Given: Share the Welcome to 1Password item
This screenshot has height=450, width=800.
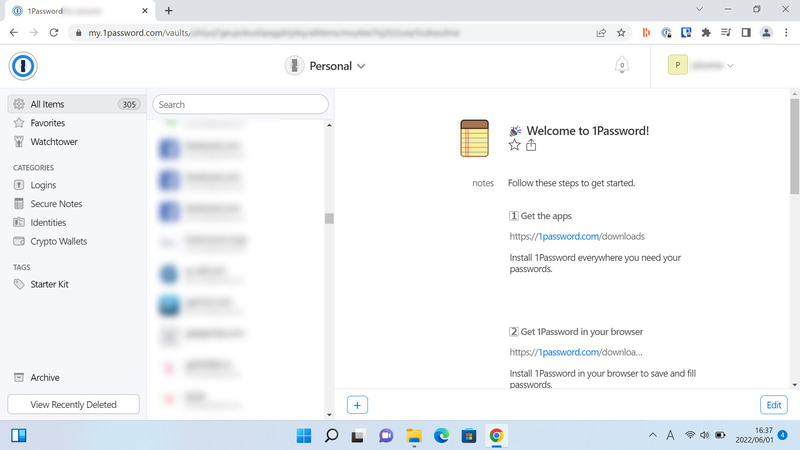Looking at the screenshot, I should tap(531, 145).
